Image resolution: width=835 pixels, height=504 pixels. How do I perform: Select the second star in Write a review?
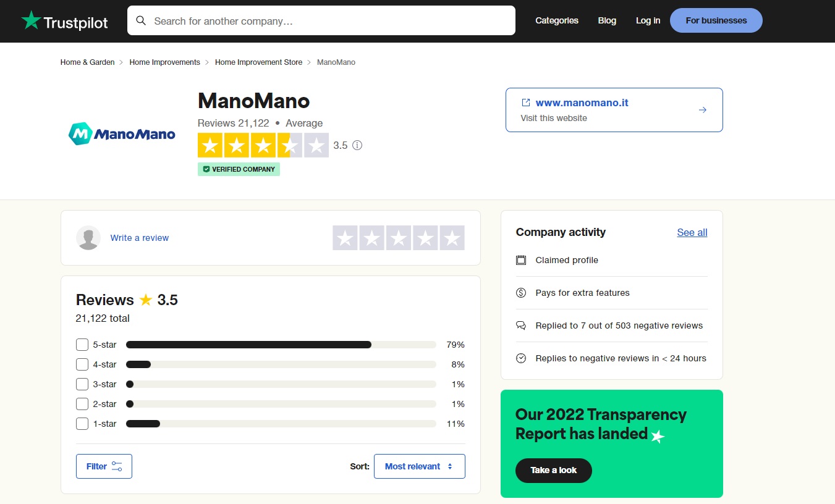372,238
